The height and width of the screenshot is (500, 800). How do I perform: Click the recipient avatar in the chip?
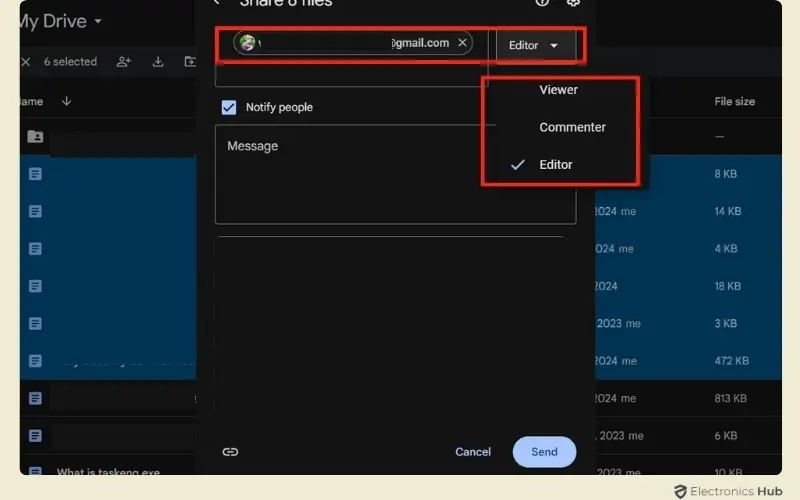247,43
